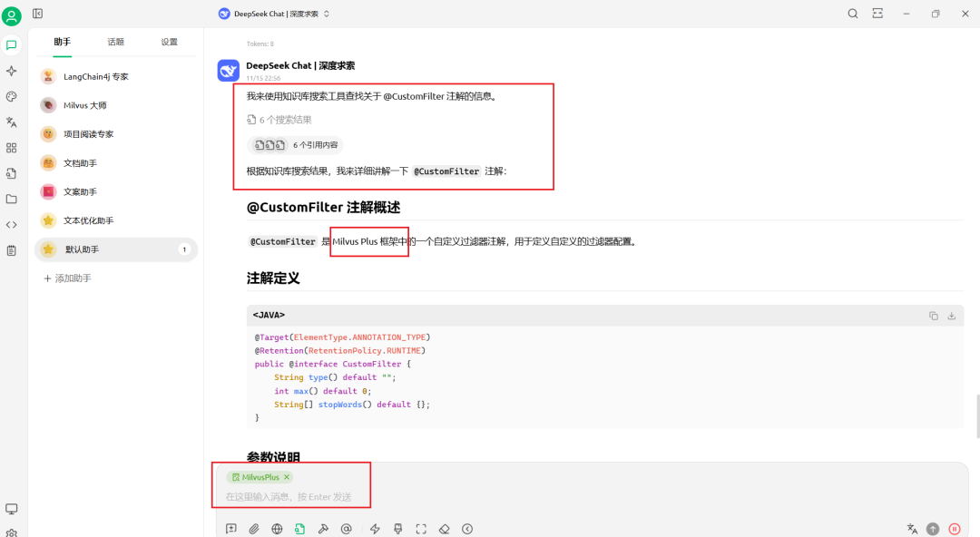Toggle web search globe icon

(x=277, y=529)
